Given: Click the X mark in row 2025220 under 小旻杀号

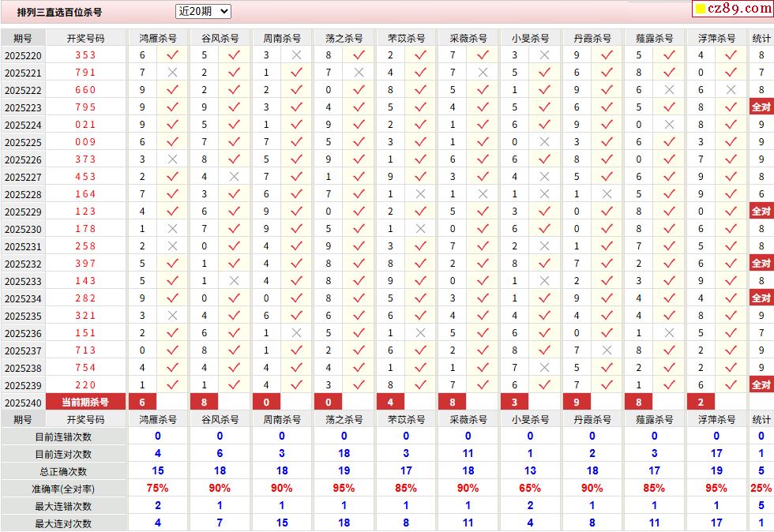Looking at the screenshot, I should click(544, 55).
